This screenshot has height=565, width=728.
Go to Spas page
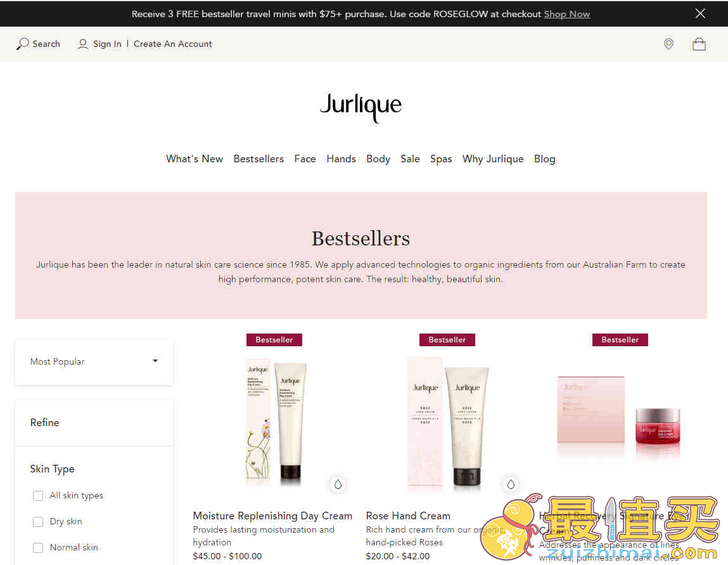click(441, 159)
